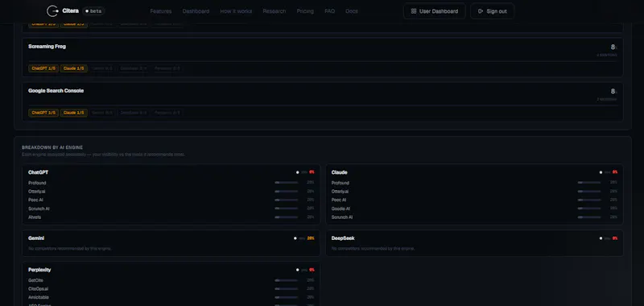Click ChatGPT's Profound progress bar
Viewport: 644px width, 306px height.
[x=287, y=182]
